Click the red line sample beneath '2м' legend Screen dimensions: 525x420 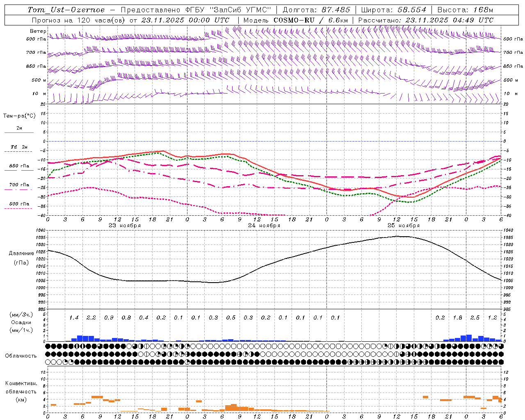point(19,133)
